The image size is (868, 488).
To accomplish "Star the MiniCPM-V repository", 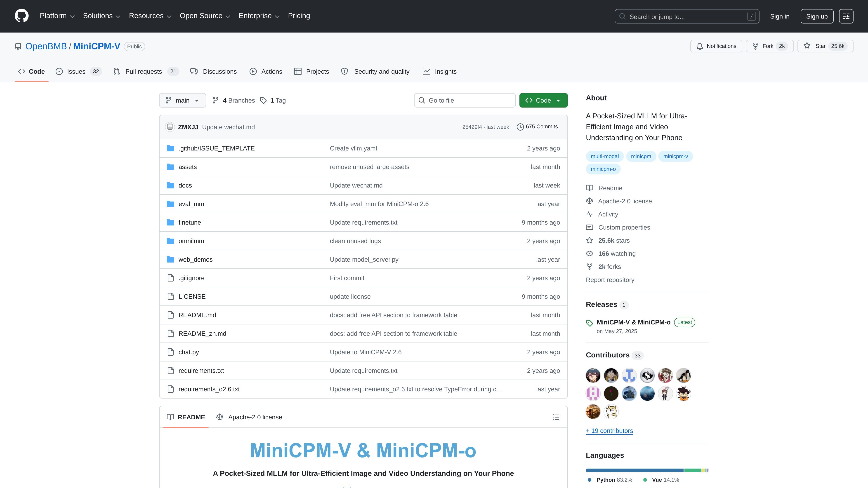I will (x=825, y=46).
